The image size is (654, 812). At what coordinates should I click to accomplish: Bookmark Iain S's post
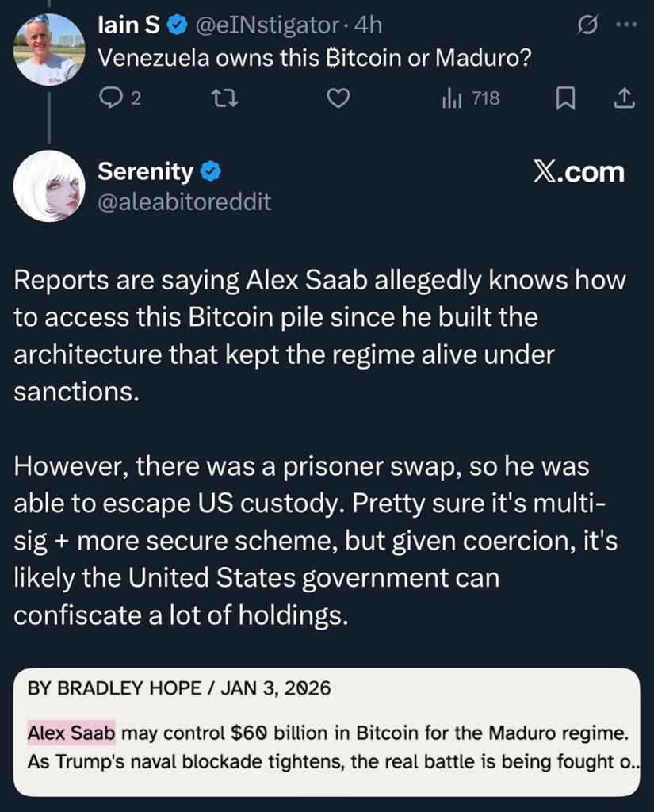564,98
